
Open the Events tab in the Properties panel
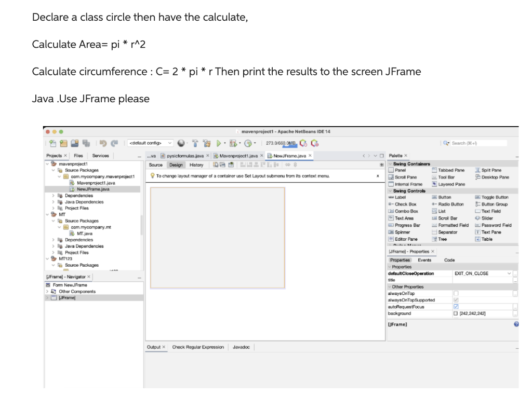pyautogui.click(x=424, y=260)
